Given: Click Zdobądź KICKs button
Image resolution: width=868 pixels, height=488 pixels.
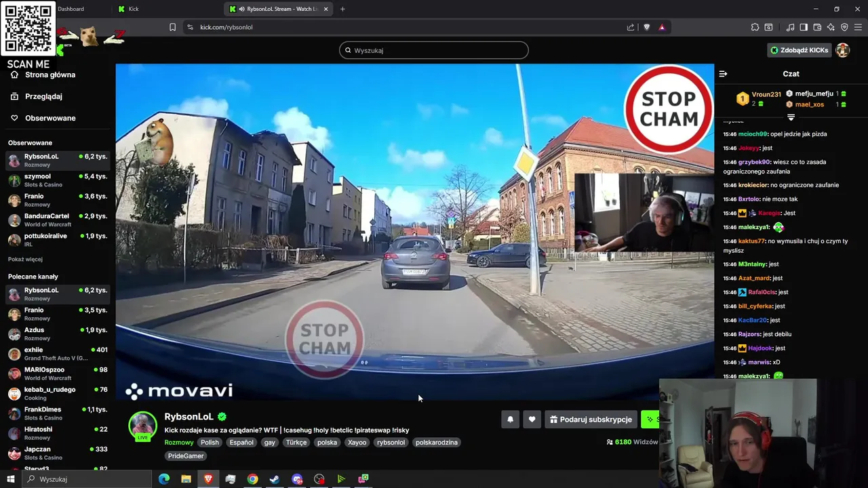Looking at the screenshot, I should [799, 50].
